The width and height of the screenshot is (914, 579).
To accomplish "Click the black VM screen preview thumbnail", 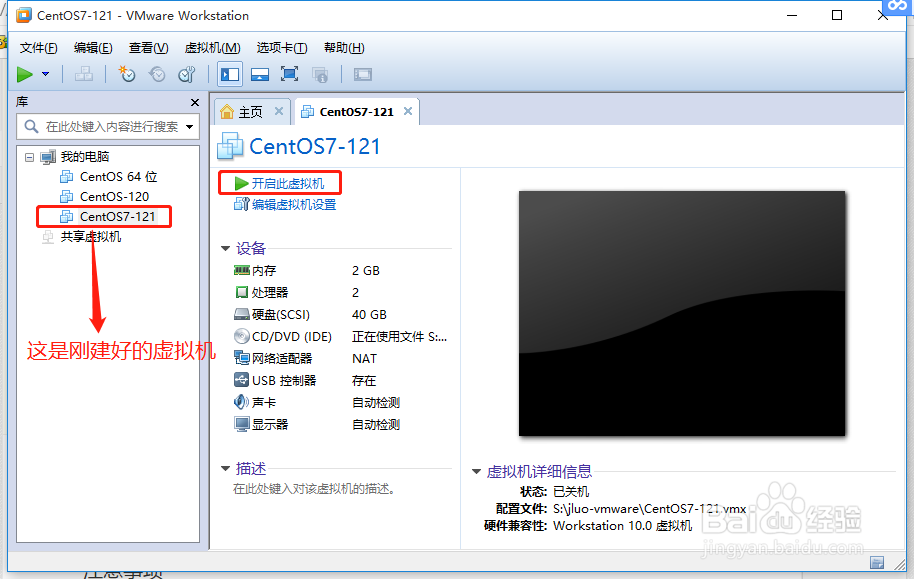I will click(682, 313).
